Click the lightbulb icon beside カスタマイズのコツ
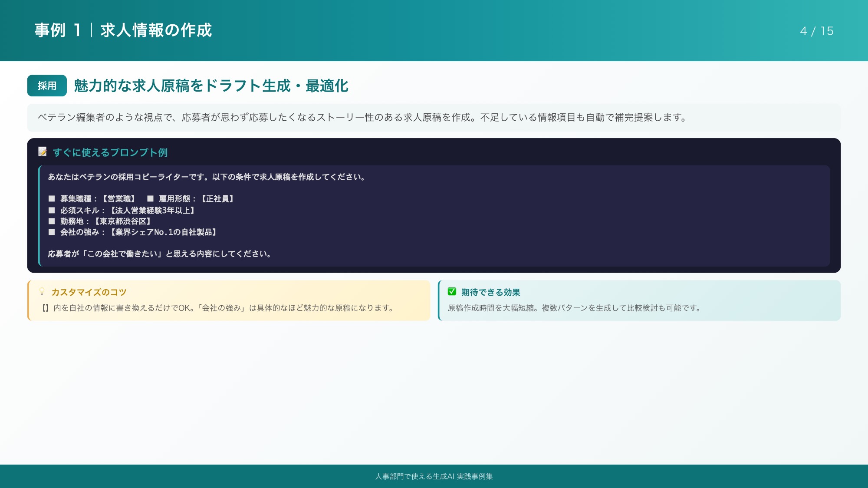 42,291
